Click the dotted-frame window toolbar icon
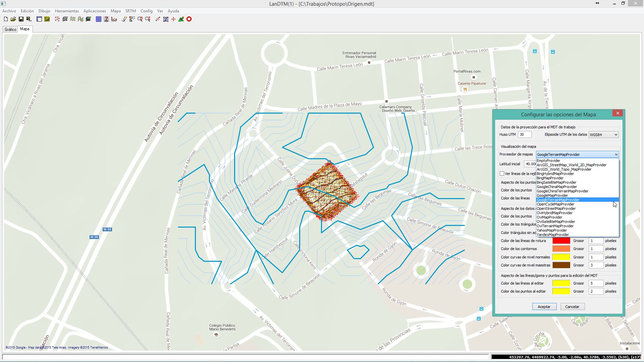The width and height of the screenshot is (644, 362). coord(39,19)
